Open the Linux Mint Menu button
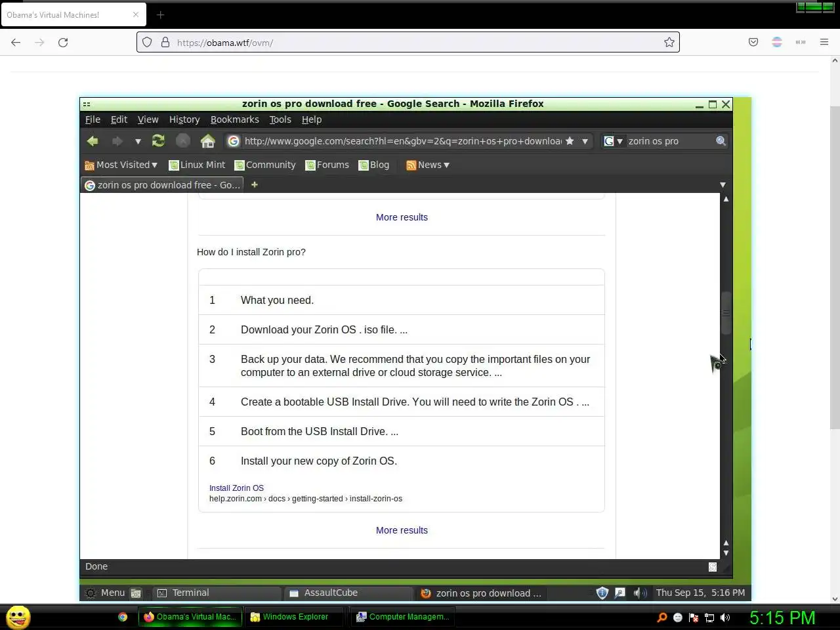Image resolution: width=840 pixels, height=630 pixels. pyautogui.click(x=105, y=593)
